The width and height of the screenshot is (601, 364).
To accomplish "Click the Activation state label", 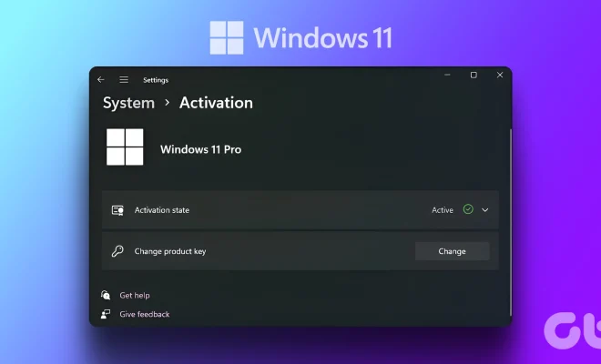I will [162, 210].
